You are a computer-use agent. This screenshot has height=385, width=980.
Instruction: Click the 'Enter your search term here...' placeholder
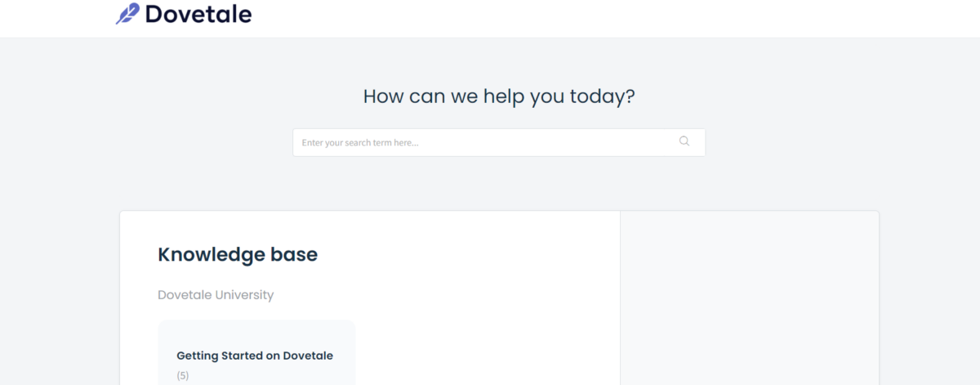pyautogui.click(x=360, y=142)
